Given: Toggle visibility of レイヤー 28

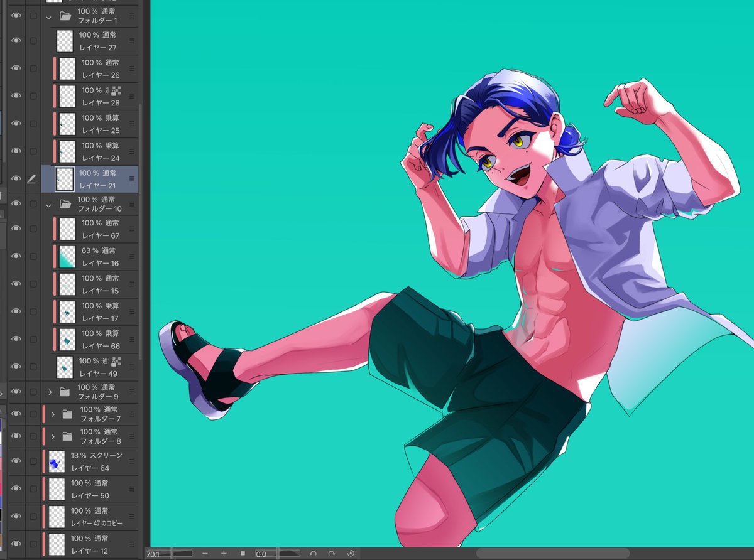Looking at the screenshot, I should click(x=16, y=95).
